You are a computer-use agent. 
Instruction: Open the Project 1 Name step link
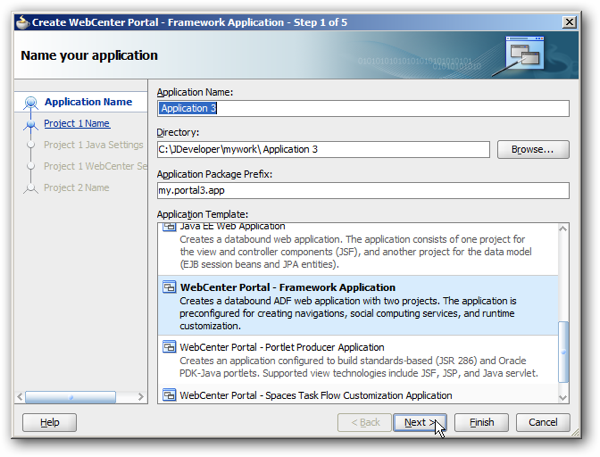point(77,123)
